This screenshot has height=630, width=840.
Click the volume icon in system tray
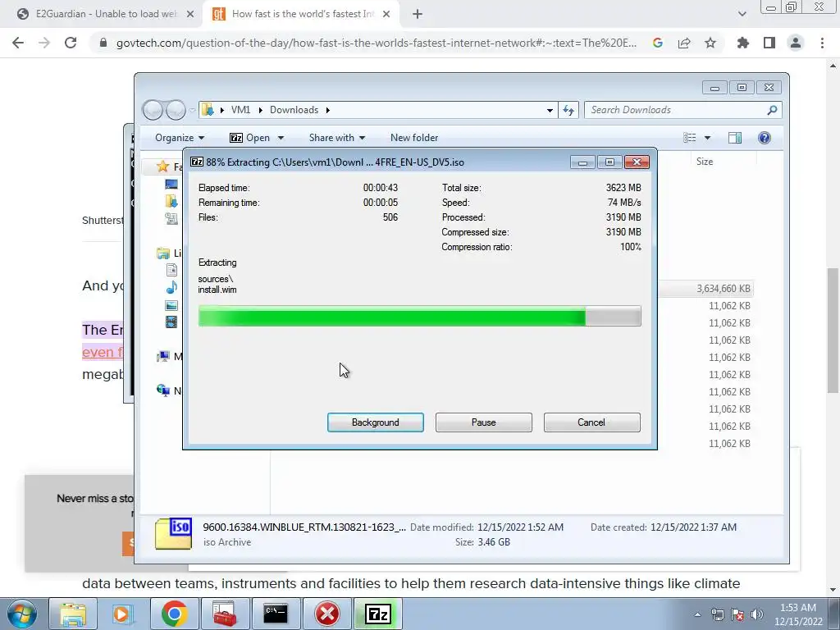point(757,614)
